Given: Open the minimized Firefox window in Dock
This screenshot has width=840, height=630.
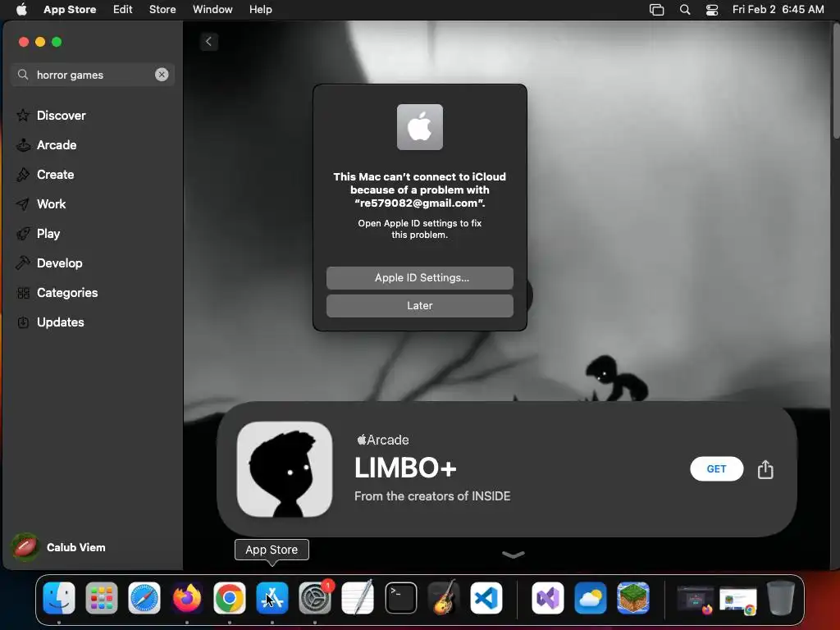Looking at the screenshot, I should tap(696, 600).
